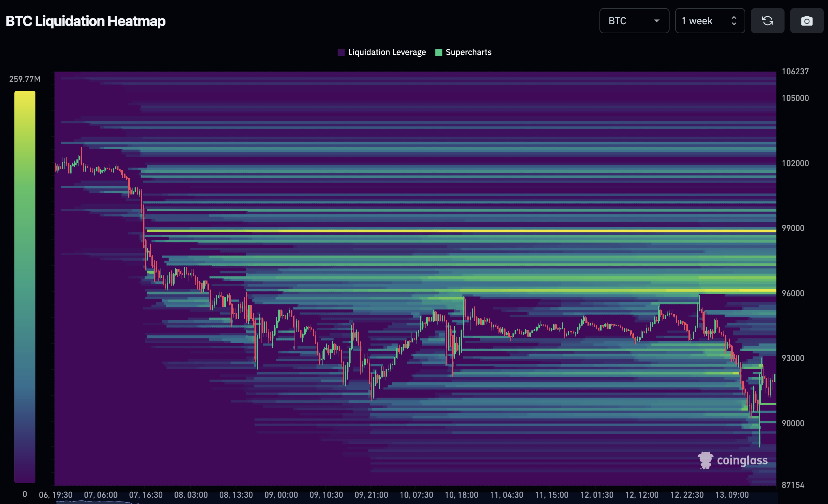Click the camera screenshot icon
The height and width of the screenshot is (504, 828).
click(807, 21)
